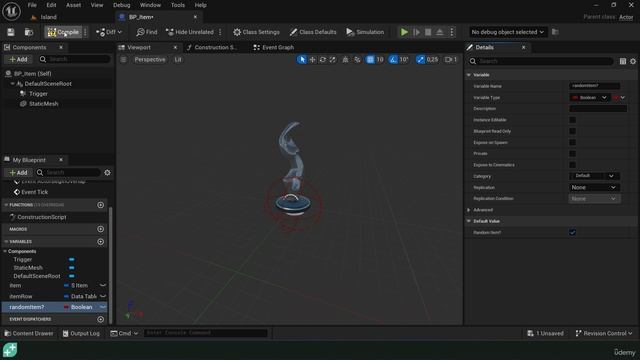Click the icon right of the debug object dropdown

pyautogui.click(x=555, y=32)
